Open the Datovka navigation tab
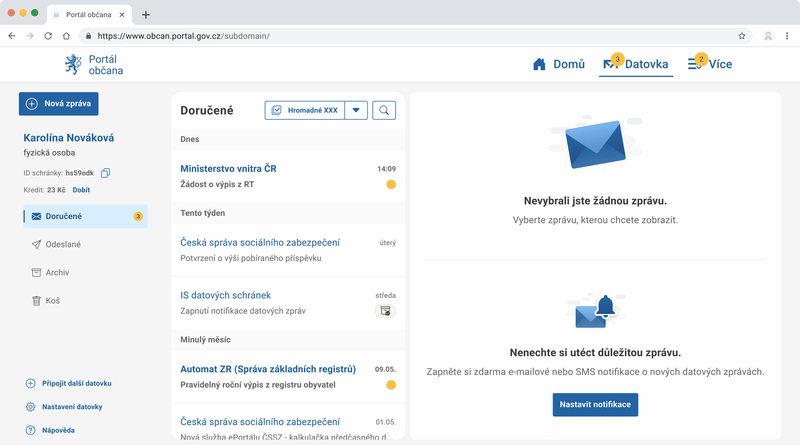This screenshot has width=800, height=445. pos(636,64)
